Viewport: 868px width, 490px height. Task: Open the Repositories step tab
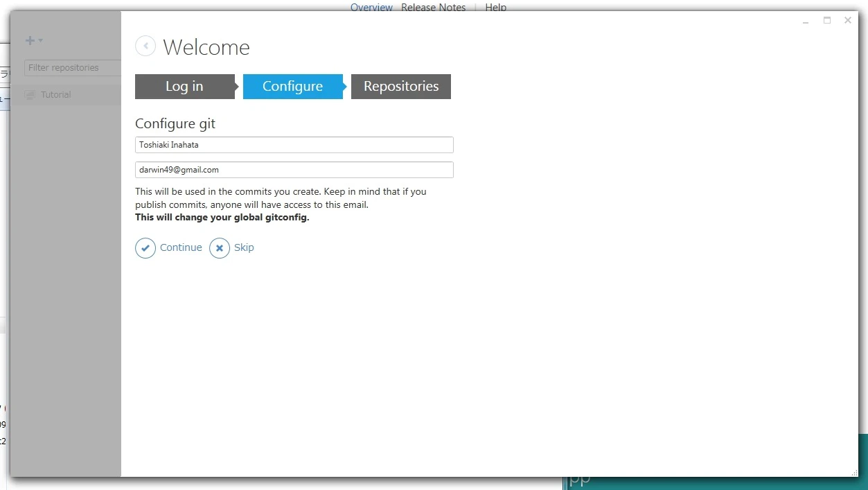(401, 87)
